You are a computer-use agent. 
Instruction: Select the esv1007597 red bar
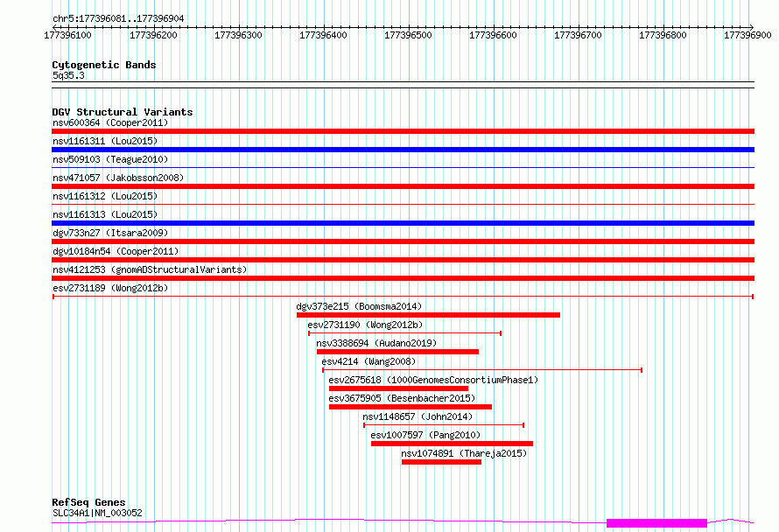click(x=453, y=444)
